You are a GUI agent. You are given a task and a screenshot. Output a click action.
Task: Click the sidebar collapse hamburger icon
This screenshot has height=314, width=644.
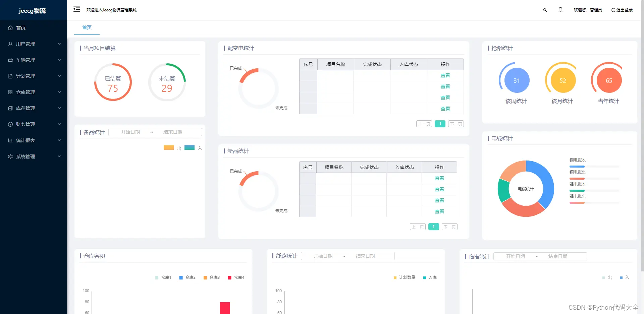(77, 9)
